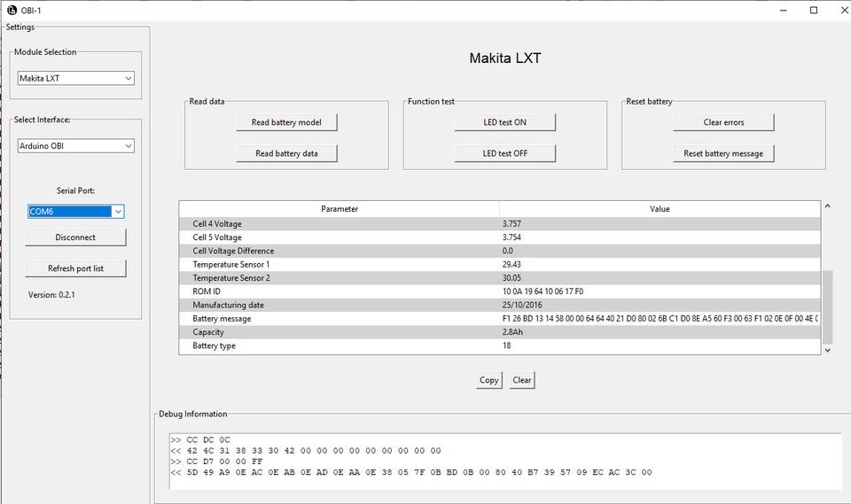Click the Disconnect button

75,237
